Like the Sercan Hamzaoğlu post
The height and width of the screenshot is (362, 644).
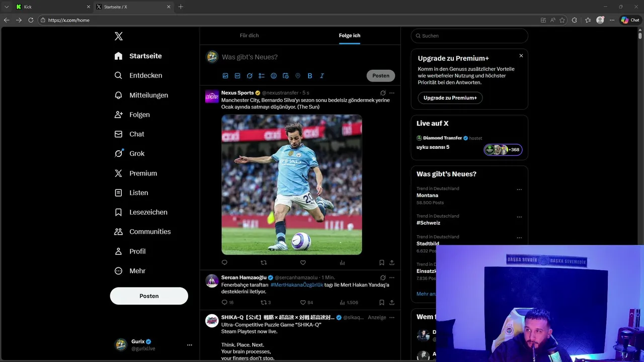pyautogui.click(x=303, y=303)
